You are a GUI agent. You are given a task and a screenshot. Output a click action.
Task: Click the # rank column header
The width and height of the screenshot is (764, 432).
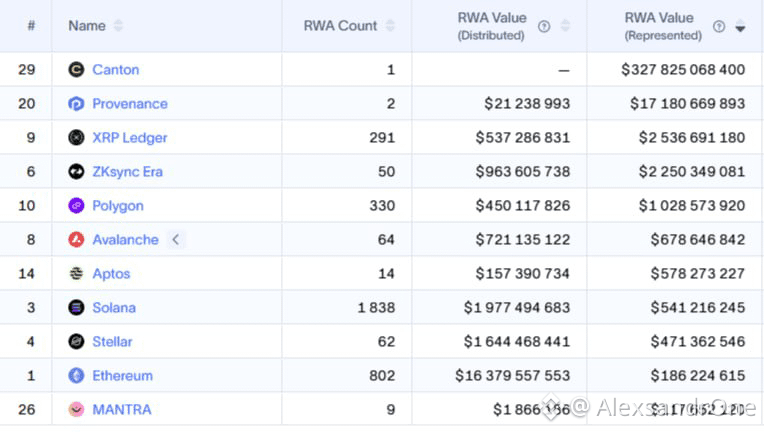pos(31,25)
